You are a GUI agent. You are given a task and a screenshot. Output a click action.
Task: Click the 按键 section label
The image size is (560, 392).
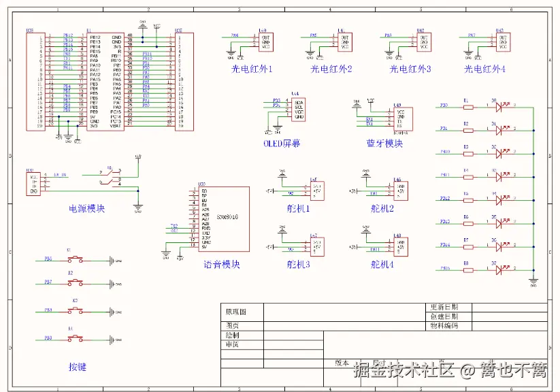point(78,367)
